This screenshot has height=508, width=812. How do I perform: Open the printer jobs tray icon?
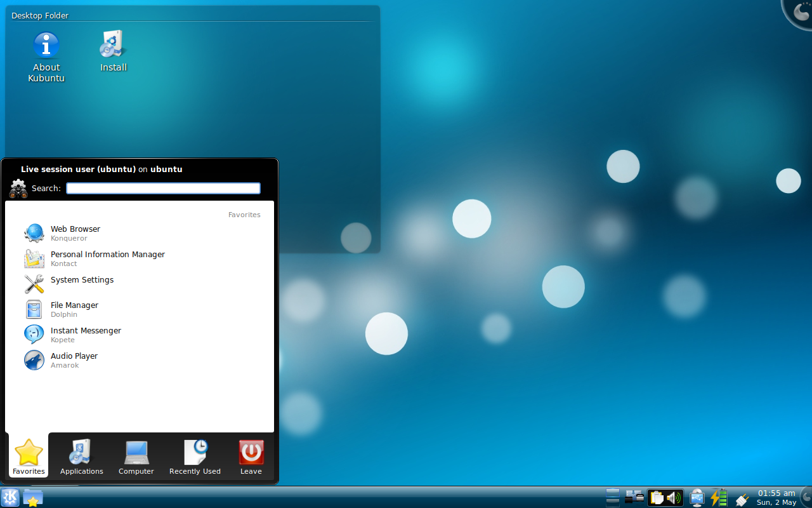coord(634,497)
